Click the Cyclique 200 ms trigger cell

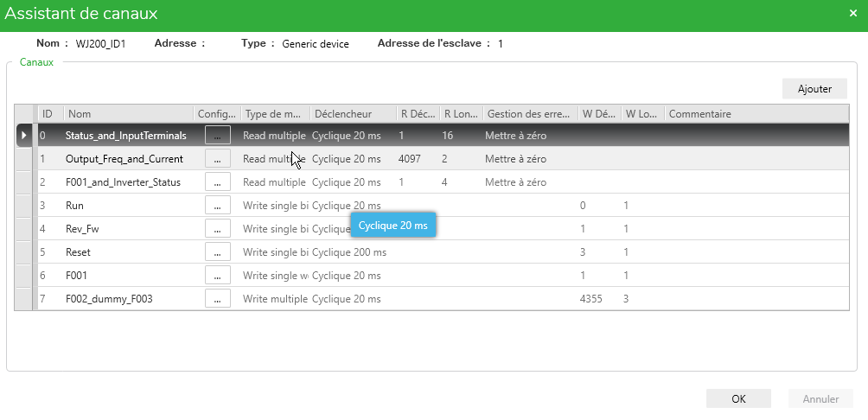349,252
